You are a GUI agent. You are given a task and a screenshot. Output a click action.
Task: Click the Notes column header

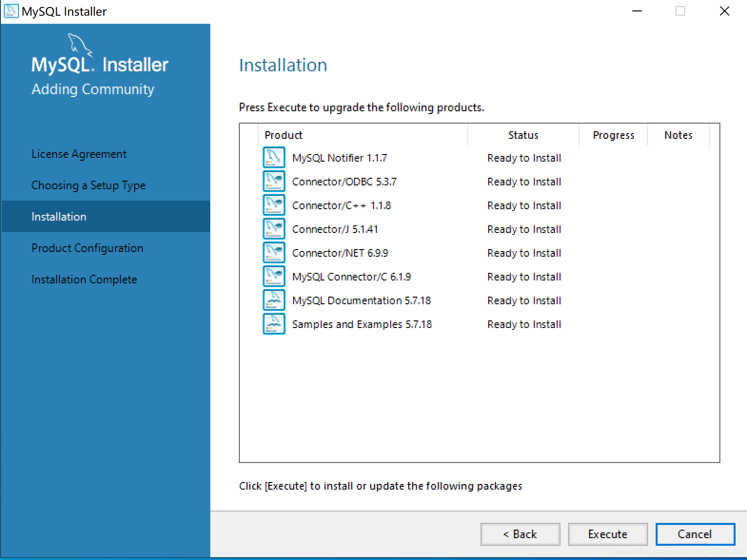(678, 135)
